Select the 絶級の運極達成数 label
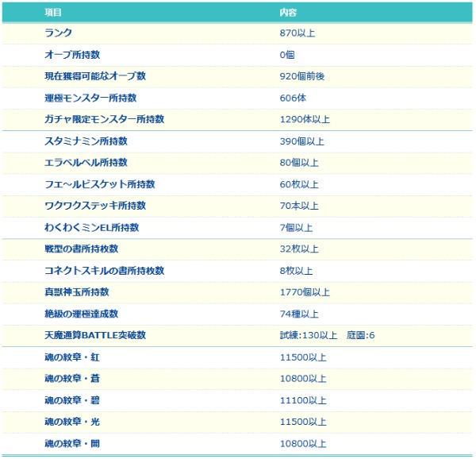Viewport: 476px width, 459px height. coord(82,314)
